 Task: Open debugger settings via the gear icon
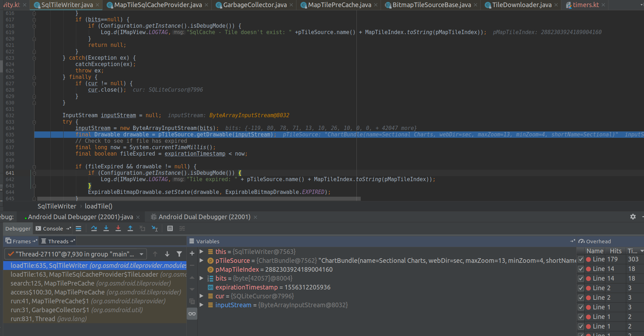click(633, 217)
